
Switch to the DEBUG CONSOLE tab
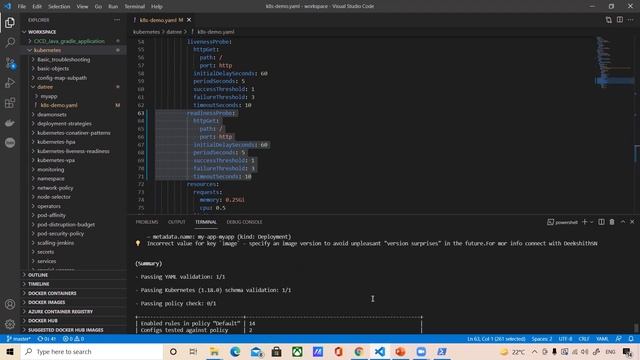[x=244, y=222]
